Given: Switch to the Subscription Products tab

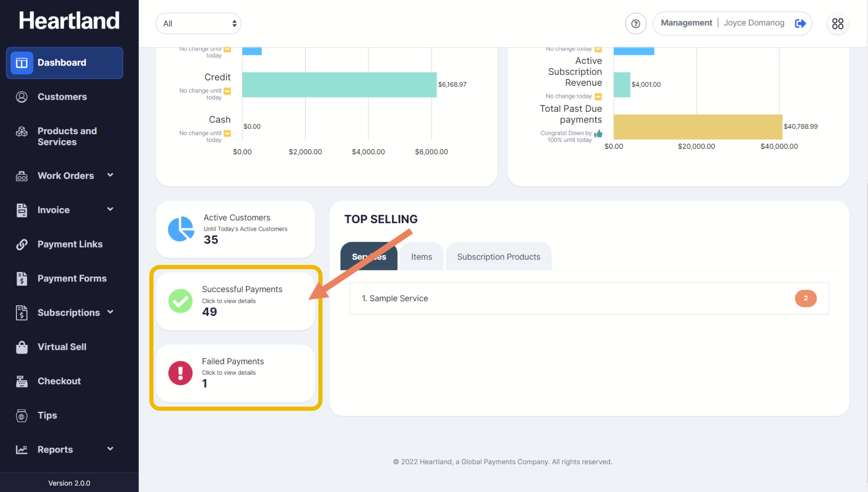Looking at the screenshot, I should click(498, 257).
